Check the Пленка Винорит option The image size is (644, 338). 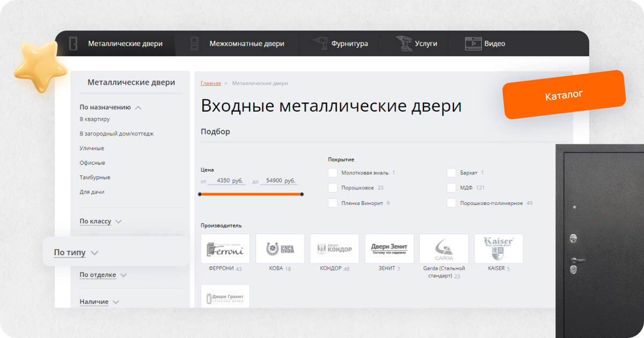[x=333, y=203]
